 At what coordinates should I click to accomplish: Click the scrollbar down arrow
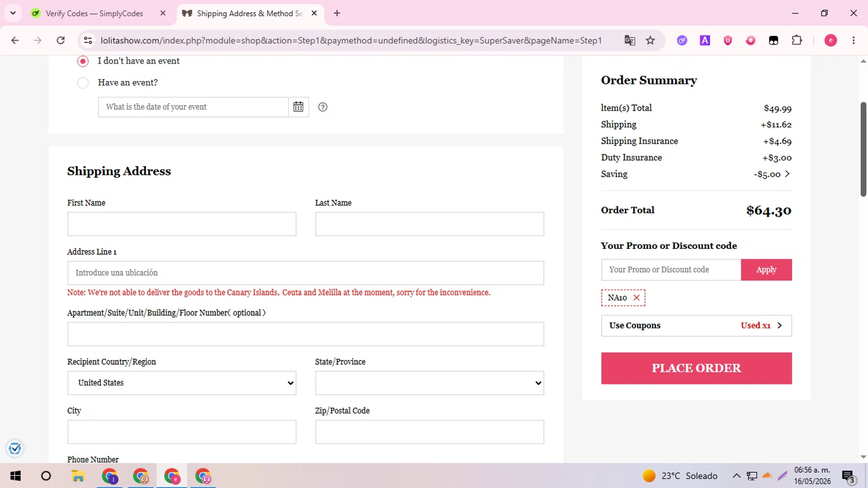coord(863,457)
